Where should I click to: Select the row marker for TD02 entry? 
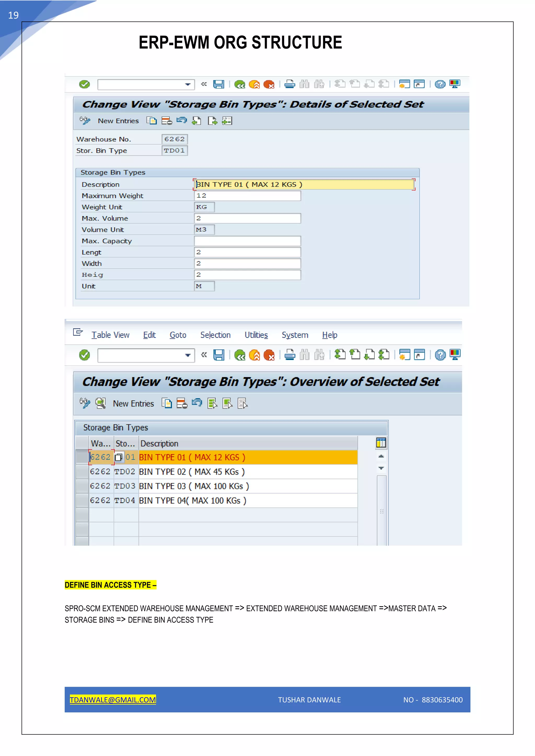pyautogui.click(x=82, y=471)
